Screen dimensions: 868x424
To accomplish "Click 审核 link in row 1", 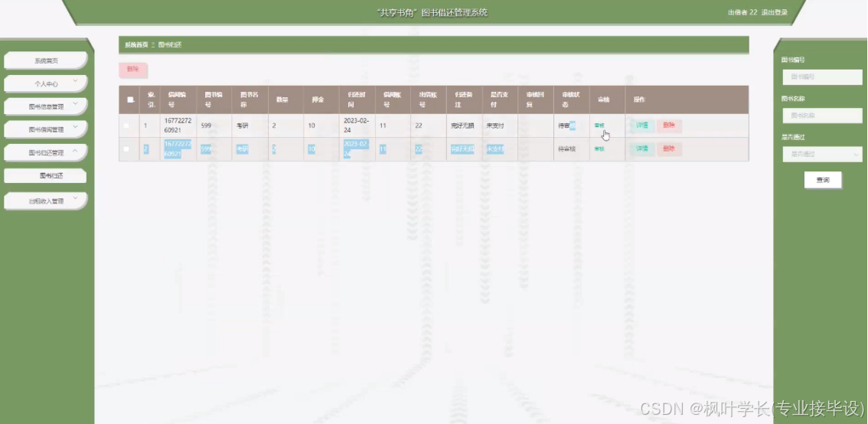I will click(599, 126).
